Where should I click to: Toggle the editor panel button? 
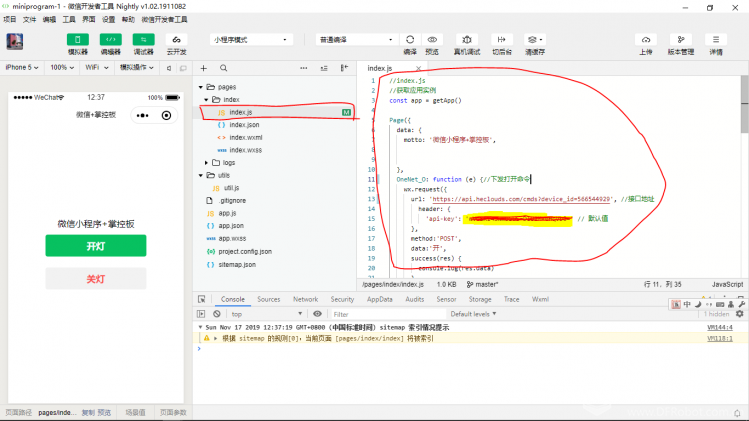click(110, 40)
